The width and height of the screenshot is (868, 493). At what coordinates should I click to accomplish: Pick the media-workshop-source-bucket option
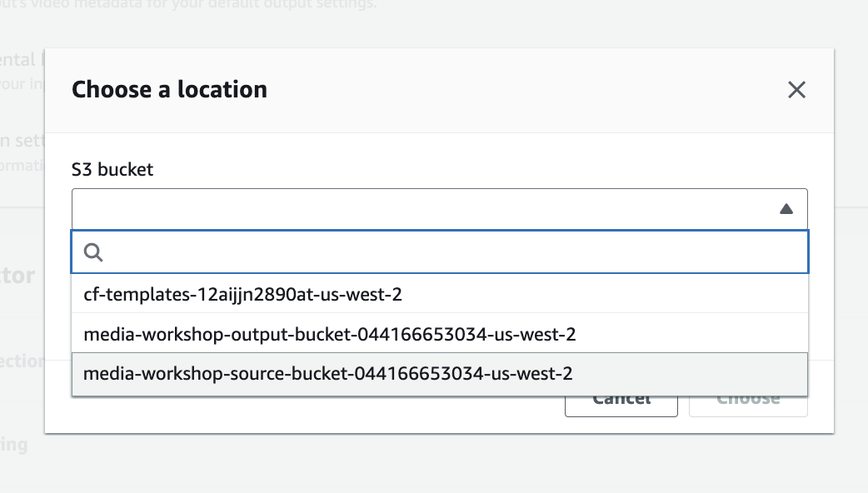[x=328, y=374]
